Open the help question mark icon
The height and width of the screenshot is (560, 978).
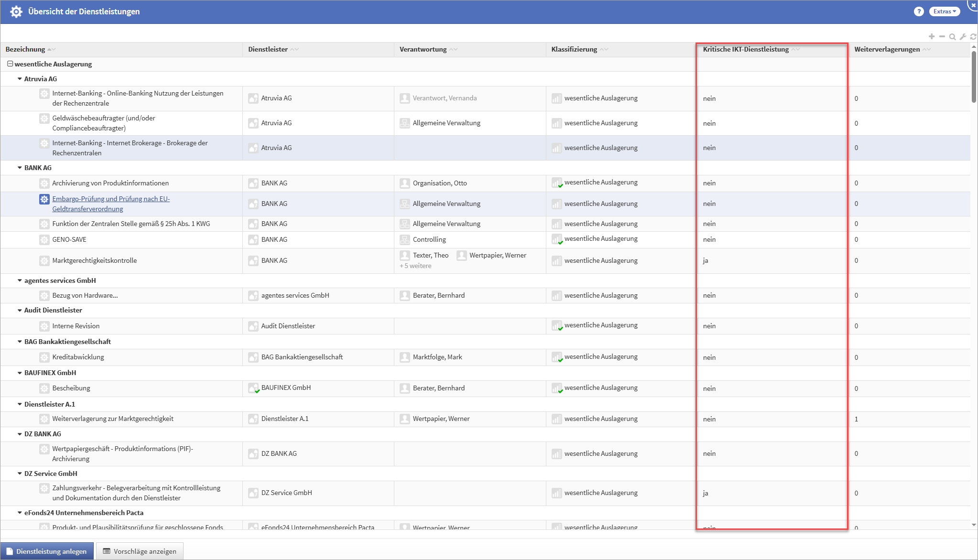(x=918, y=11)
